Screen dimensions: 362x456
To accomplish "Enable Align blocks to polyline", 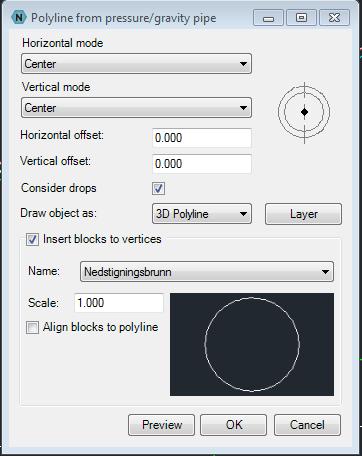I will click(x=32, y=327).
